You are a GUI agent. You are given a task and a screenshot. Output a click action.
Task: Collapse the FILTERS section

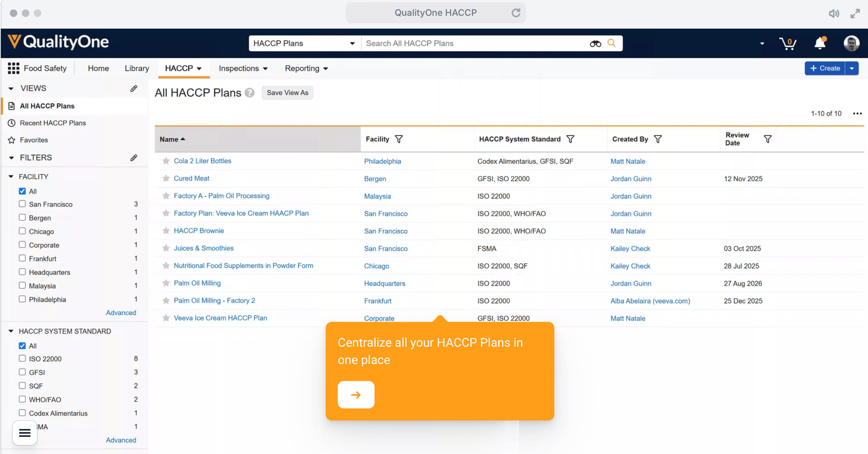point(11,158)
